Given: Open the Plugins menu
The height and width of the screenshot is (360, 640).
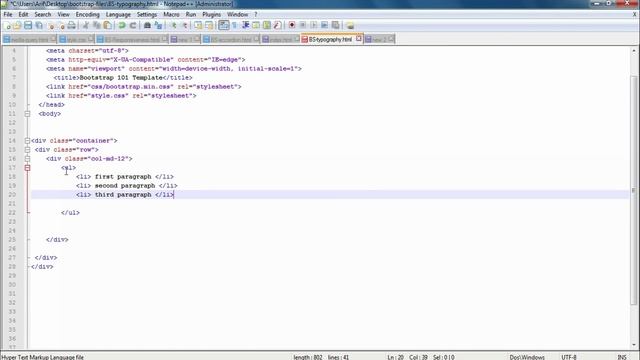Looking at the screenshot, I should (x=211, y=14).
